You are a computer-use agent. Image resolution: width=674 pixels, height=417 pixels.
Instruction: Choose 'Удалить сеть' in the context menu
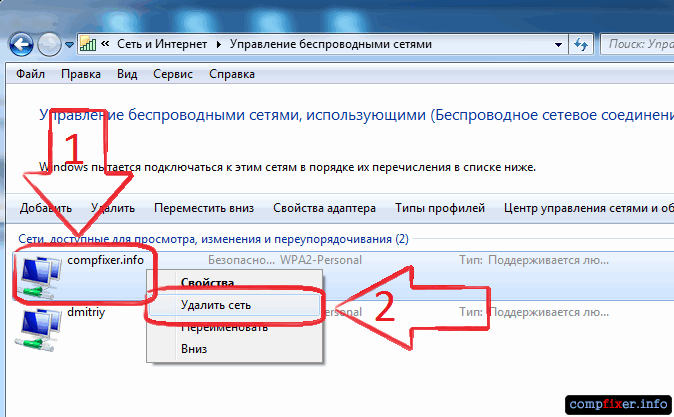click(234, 305)
